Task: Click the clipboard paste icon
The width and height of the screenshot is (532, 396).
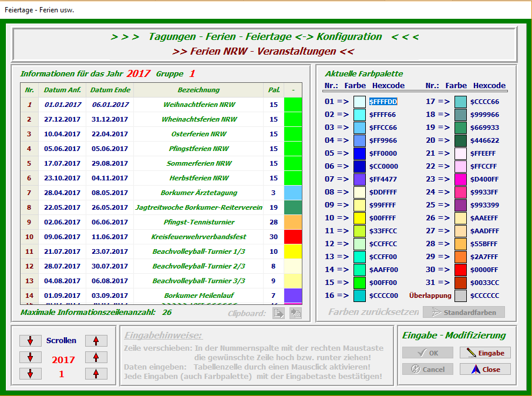Action: coord(295,313)
